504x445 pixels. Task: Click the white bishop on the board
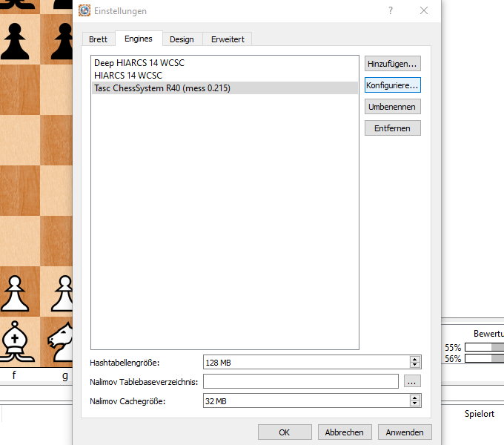tap(15, 341)
